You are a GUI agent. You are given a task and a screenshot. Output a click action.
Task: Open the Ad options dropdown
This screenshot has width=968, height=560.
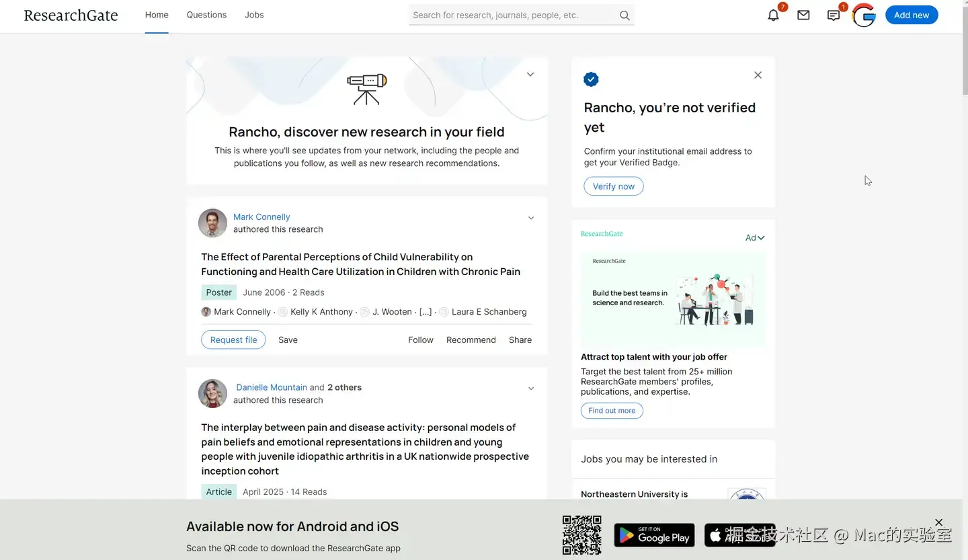point(755,237)
